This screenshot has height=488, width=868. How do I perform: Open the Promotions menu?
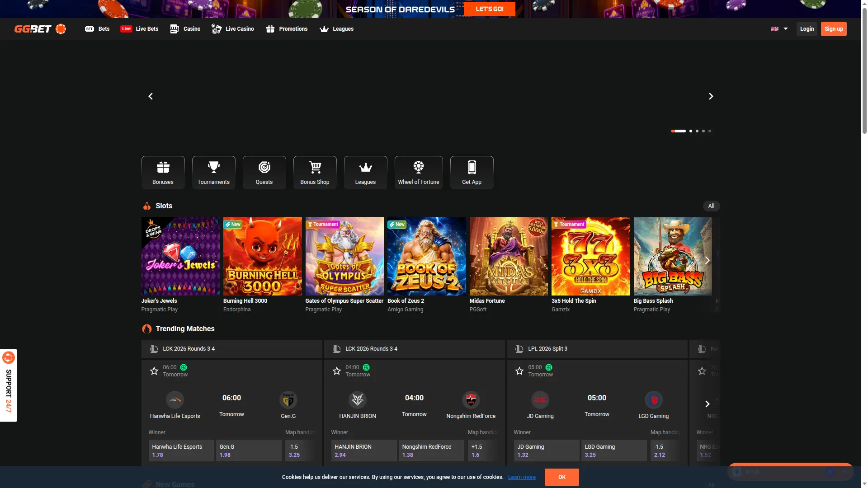click(x=287, y=29)
